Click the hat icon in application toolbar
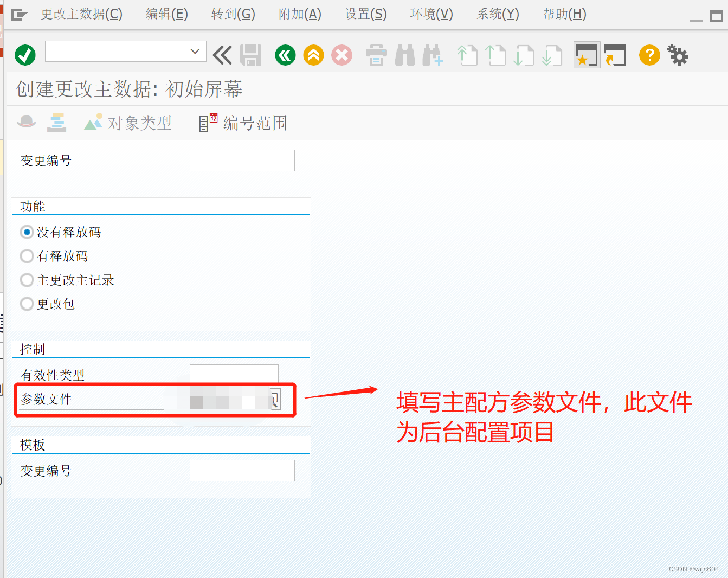This screenshot has width=728, height=578. coord(26,122)
